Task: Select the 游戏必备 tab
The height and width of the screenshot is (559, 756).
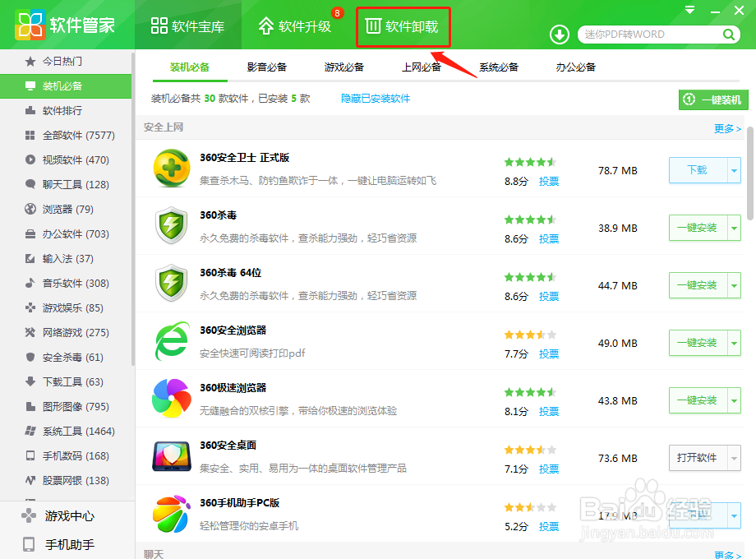Action: [x=343, y=67]
